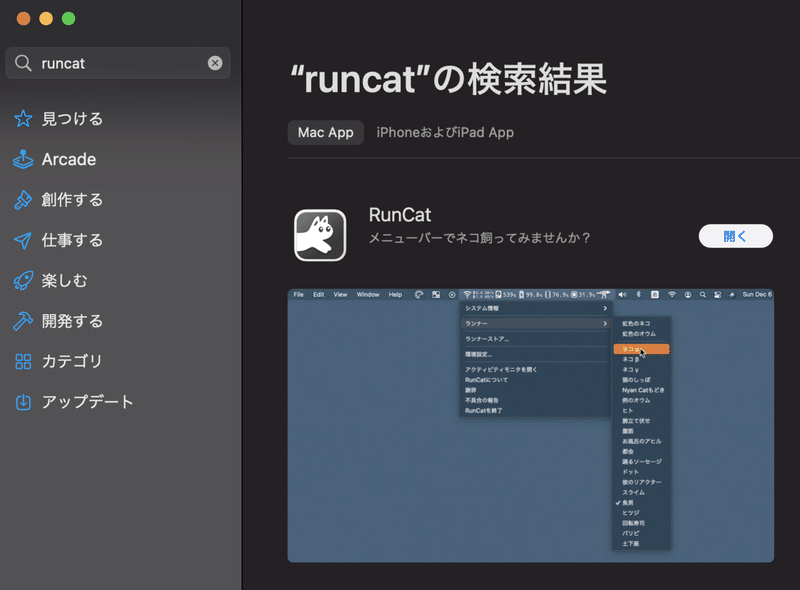Click the grid icon beside カテゴリ
Screen dimensions: 800x590
23,361
